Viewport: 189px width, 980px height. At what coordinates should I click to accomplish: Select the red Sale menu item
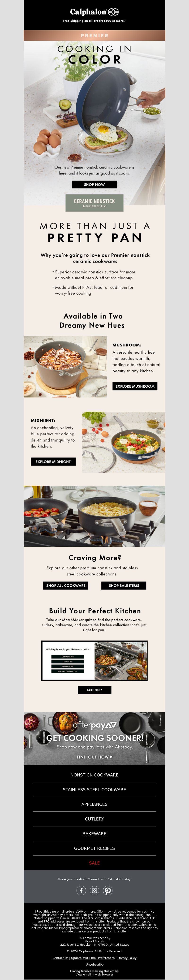pos(94,863)
